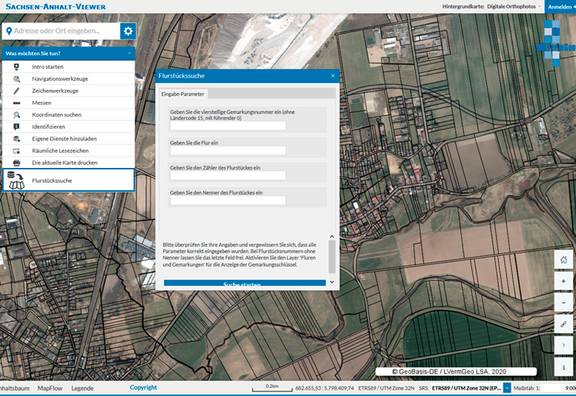
Task: Click the Intro starten icon
Action: pos(17,67)
